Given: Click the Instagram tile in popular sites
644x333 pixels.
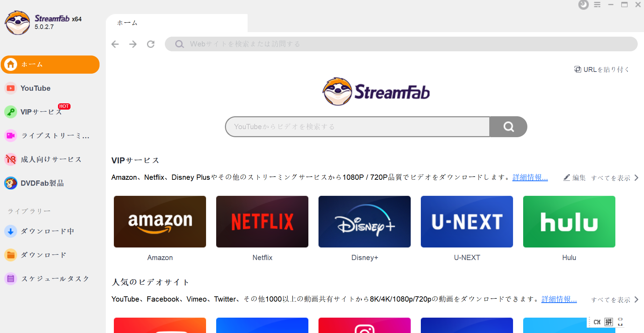Looking at the screenshot, I should point(365,325).
